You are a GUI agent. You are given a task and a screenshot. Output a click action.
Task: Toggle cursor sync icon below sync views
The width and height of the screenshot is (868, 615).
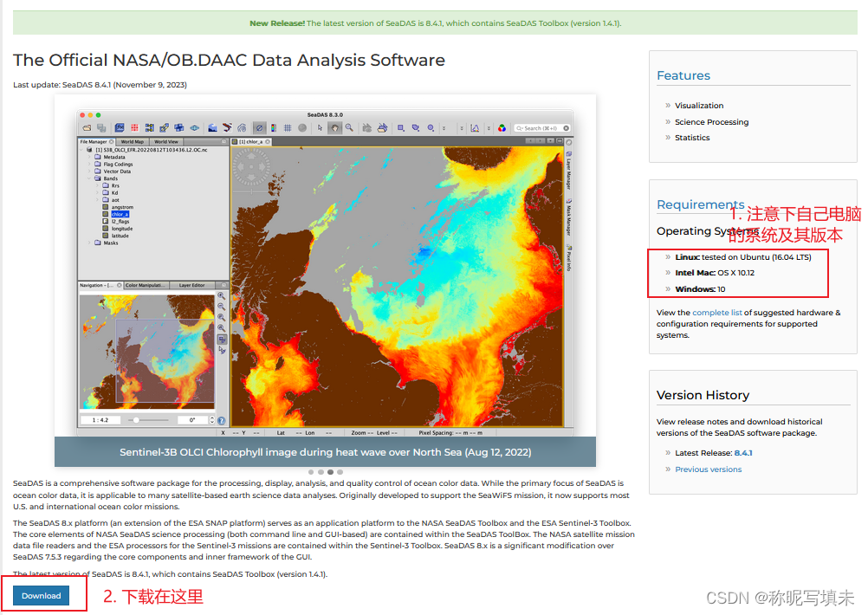[x=222, y=351]
